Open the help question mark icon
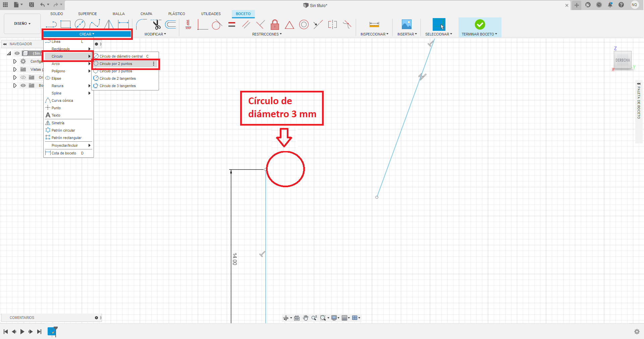644x339 pixels. coord(621,5)
